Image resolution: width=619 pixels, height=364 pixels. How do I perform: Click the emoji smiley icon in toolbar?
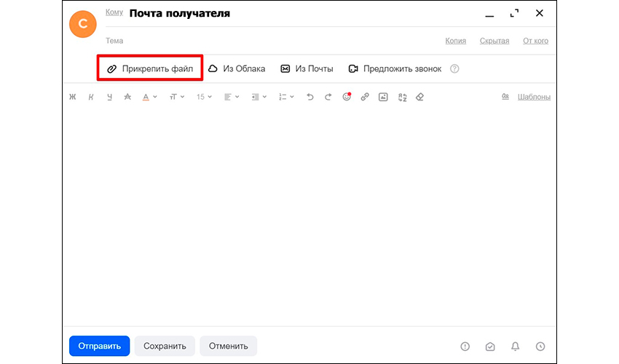[x=347, y=97]
